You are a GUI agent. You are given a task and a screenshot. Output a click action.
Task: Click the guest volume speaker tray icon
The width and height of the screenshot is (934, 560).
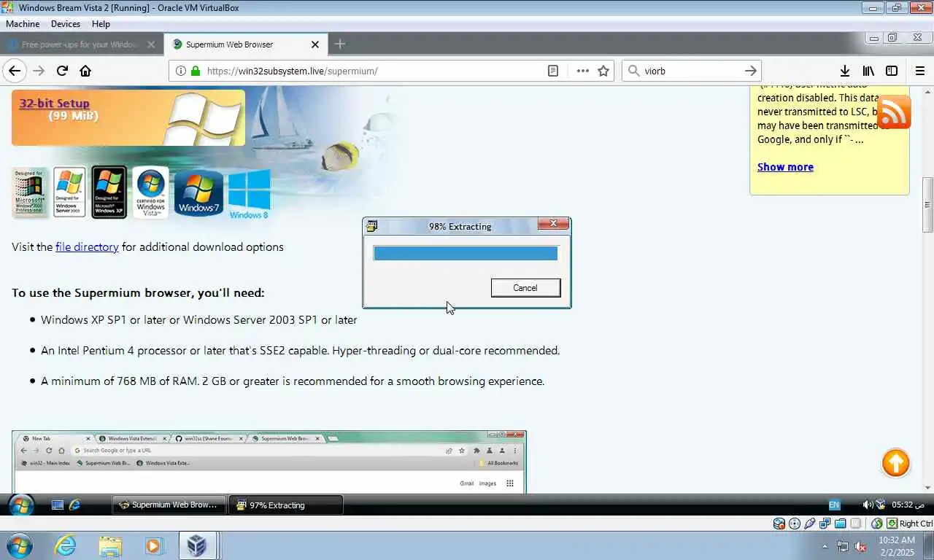point(868,505)
